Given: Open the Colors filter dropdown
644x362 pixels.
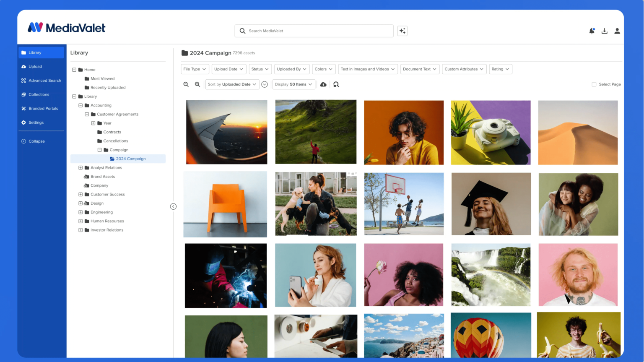Looking at the screenshot, I should tap(323, 69).
